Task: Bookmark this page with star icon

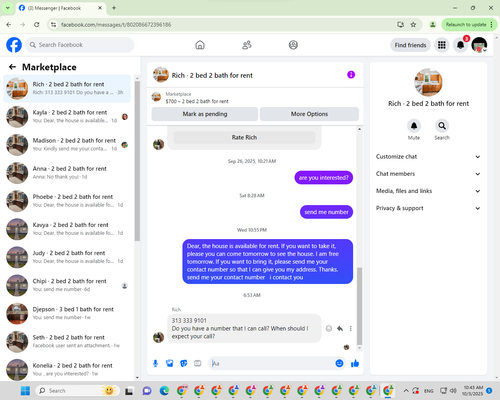Action: coord(413,25)
